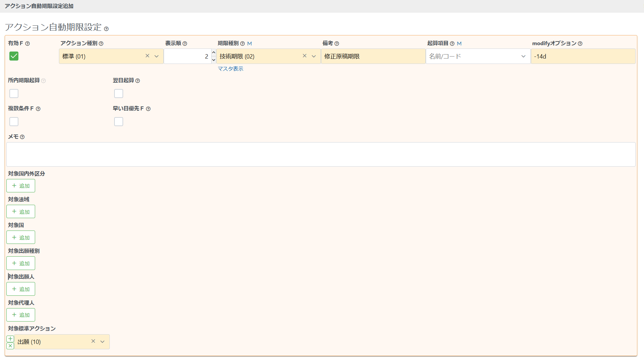This screenshot has height=363, width=644.
Task: Click help icon beside modifyオプション label
Action: [x=580, y=43]
